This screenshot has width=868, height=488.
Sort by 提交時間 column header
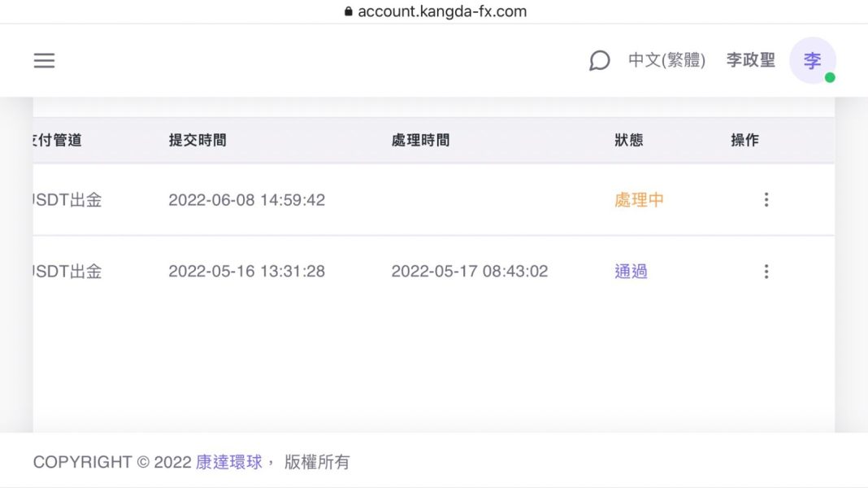click(197, 140)
